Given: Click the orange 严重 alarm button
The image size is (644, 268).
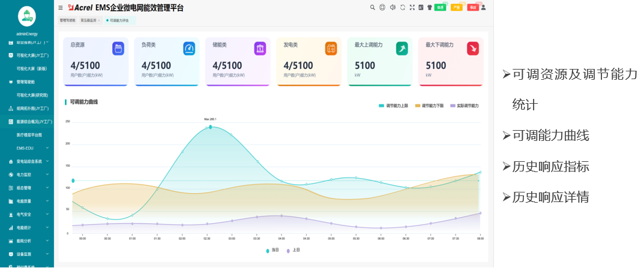Looking at the screenshot, I should pos(457,8).
